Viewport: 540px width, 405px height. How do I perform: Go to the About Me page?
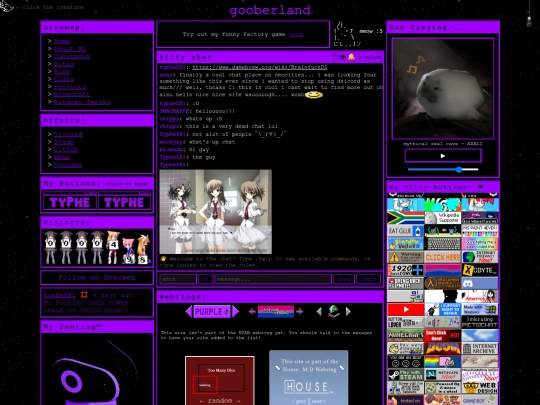point(70,49)
